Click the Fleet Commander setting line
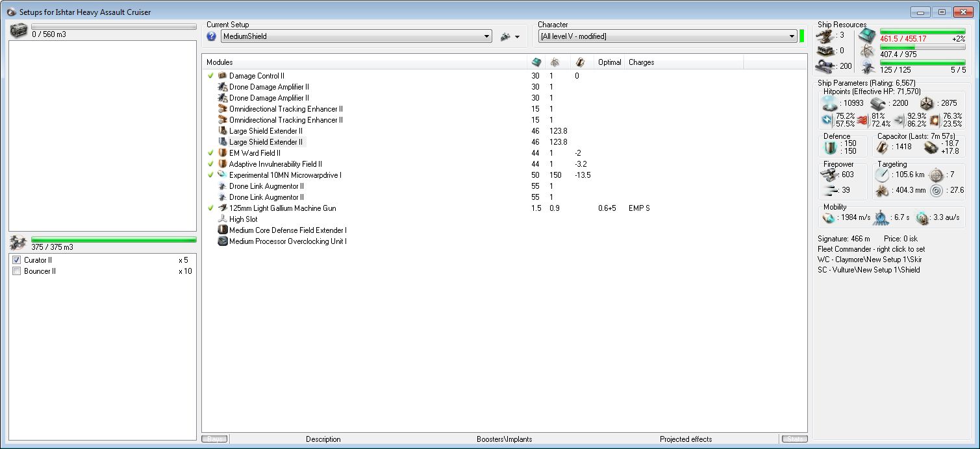Screen dimensions: 980x449 pyautogui.click(x=872, y=249)
